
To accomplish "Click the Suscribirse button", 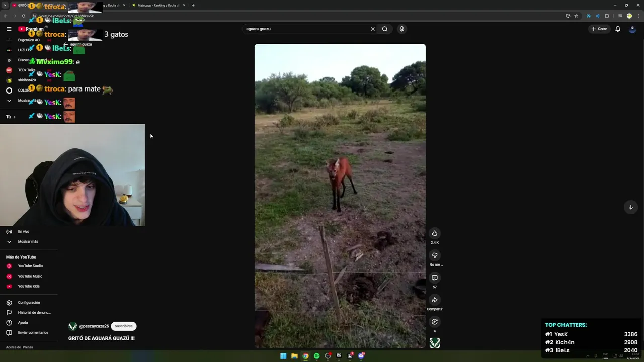I will [124, 326].
